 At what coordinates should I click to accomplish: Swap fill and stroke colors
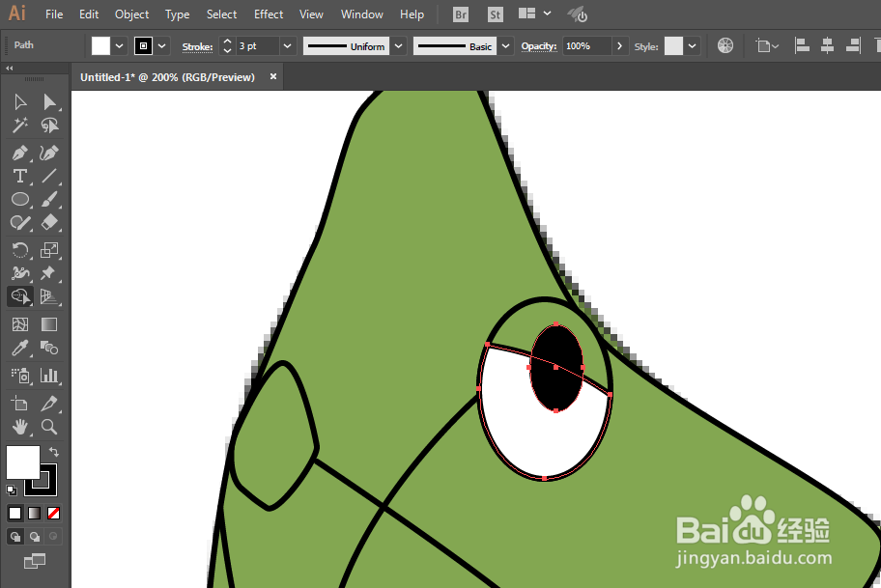[53, 452]
